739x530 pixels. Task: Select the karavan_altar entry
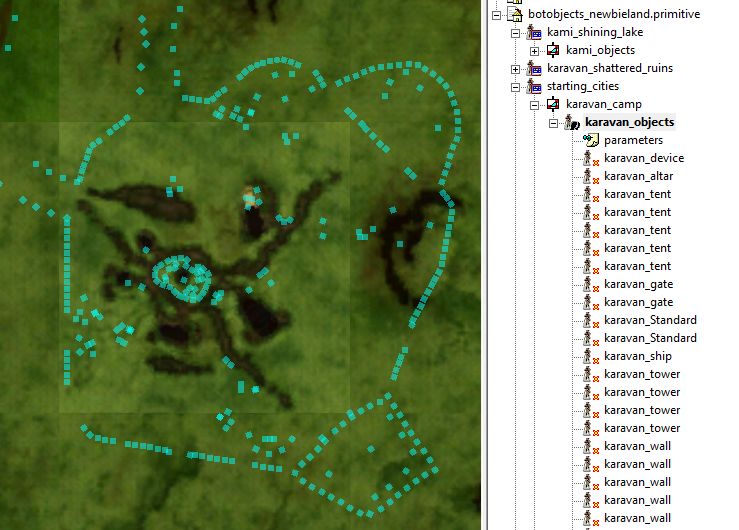pyautogui.click(x=638, y=176)
